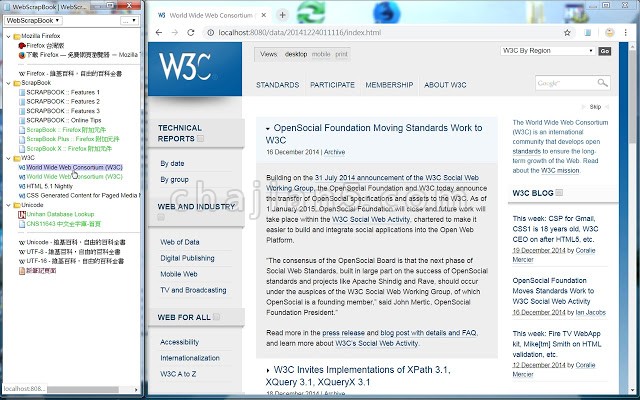Click the W3C logo
The height and width of the screenshot is (400, 640).
pyautogui.click(x=195, y=69)
